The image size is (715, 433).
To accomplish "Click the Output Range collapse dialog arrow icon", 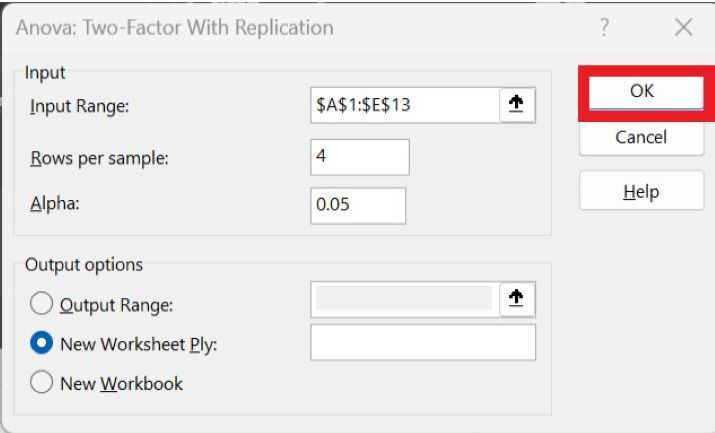I will [x=516, y=298].
